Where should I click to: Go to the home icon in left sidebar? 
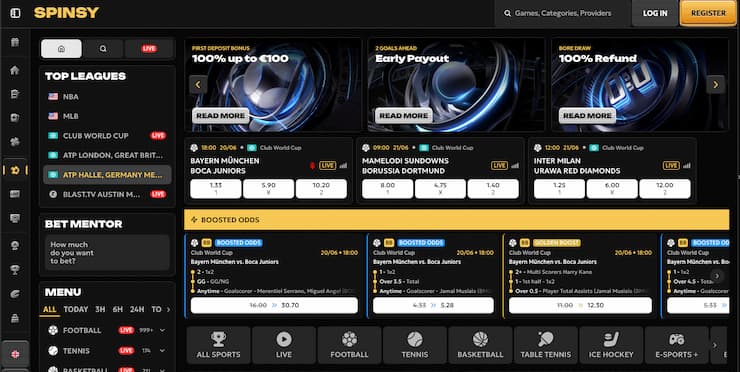pyautogui.click(x=15, y=70)
